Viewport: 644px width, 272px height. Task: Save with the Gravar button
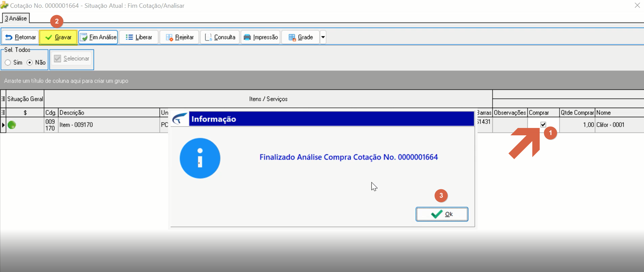[x=58, y=37]
